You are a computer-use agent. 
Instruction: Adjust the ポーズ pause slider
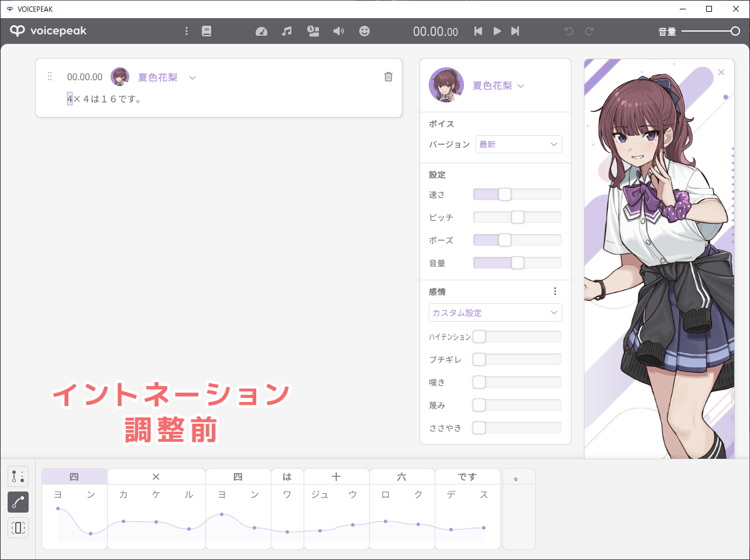coord(517,240)
